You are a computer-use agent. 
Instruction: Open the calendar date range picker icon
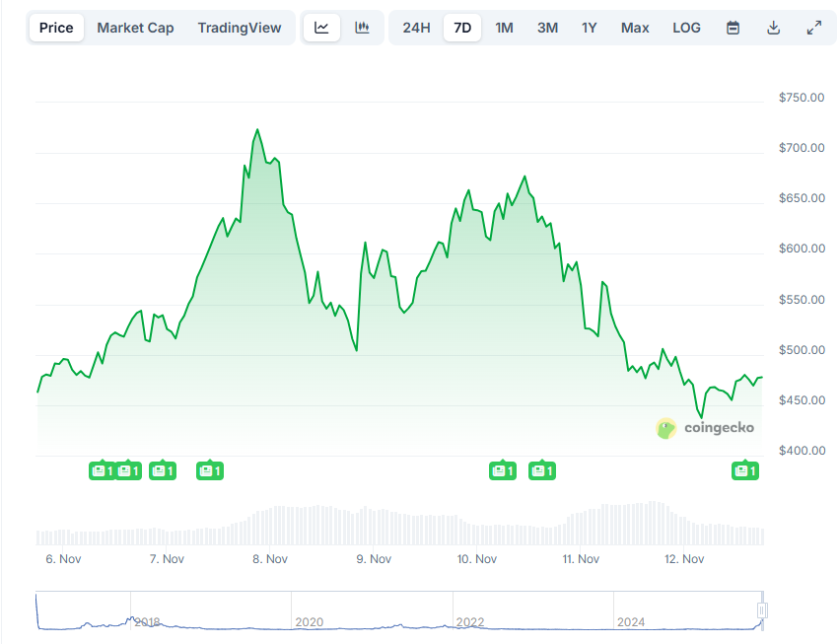(732, 28)
